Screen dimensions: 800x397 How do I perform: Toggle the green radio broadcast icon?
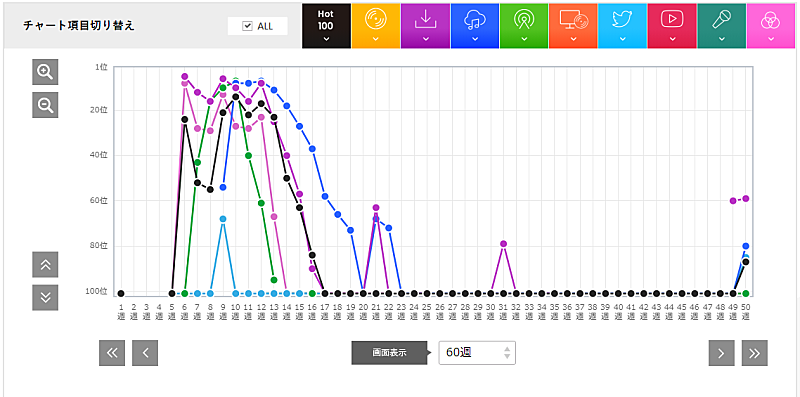(524, 26)
